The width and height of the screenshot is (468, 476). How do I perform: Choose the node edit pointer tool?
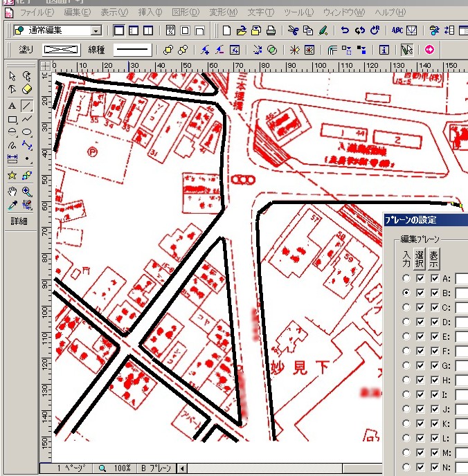[x=12, y=89]
